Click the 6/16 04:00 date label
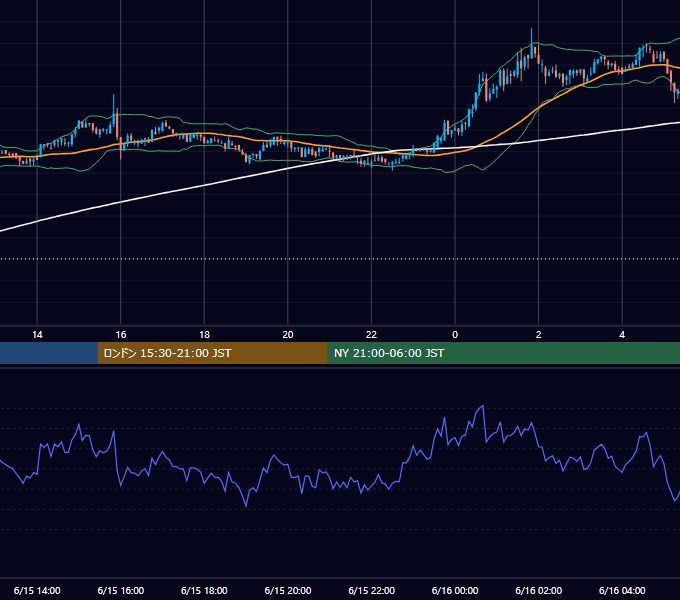The width and height of the screenshot is (680, 600). tap(622, 590)
